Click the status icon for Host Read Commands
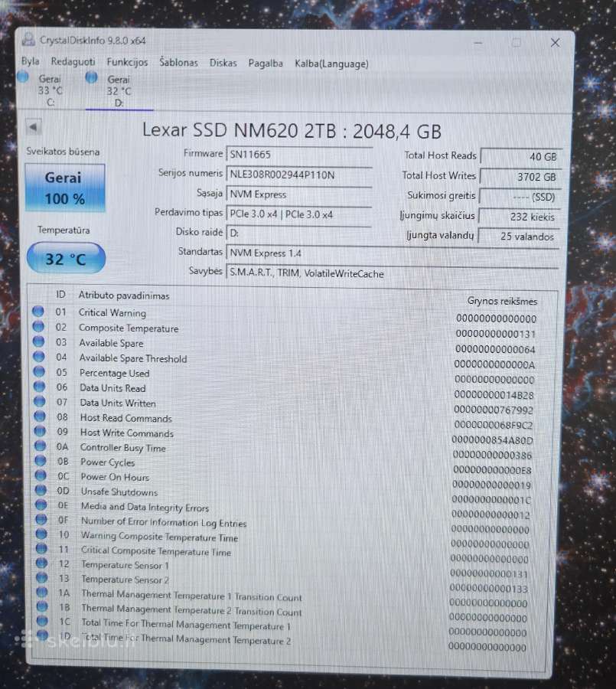The image size is (616, 689). click(40, 416)
